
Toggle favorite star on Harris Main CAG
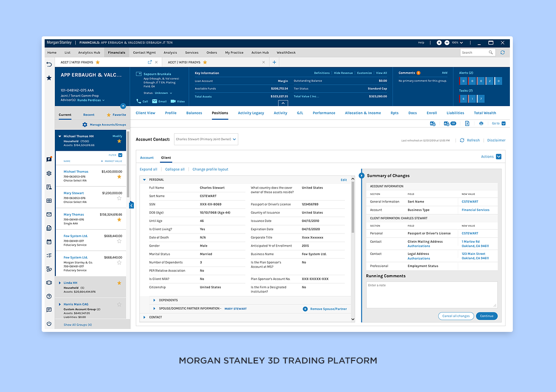coord(119,304)
